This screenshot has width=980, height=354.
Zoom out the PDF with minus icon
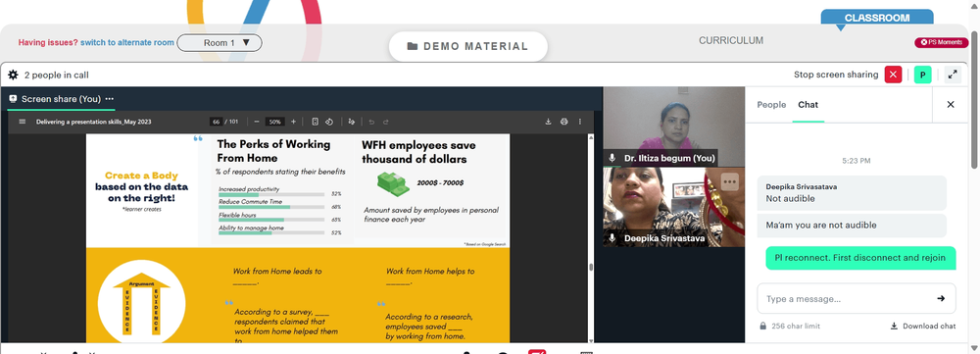(x=256, y=122)
